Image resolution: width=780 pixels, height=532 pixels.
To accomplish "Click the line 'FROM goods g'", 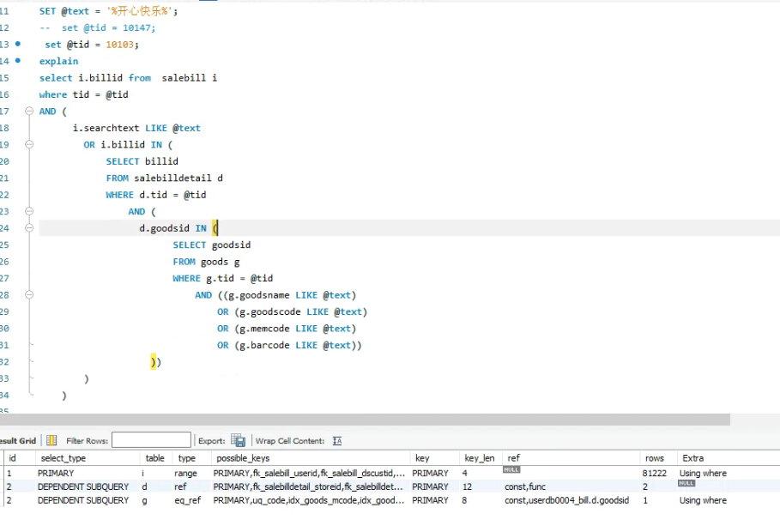I will 207,262.
